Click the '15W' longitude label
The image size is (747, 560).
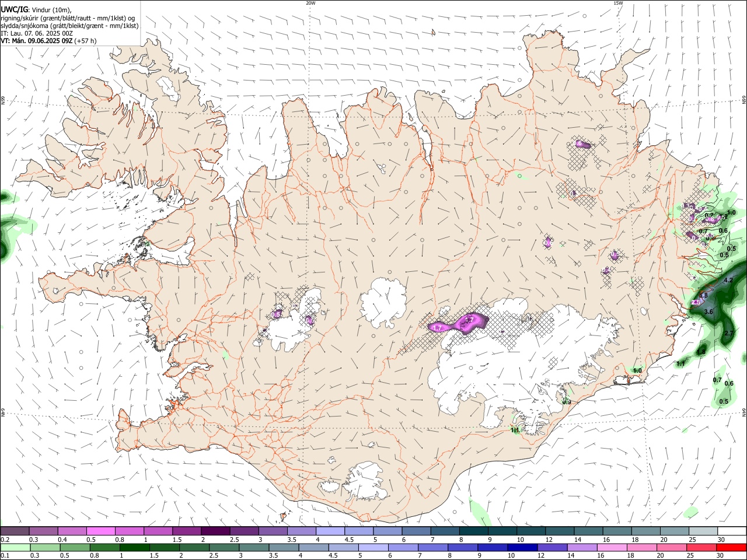tap(619, 3)
